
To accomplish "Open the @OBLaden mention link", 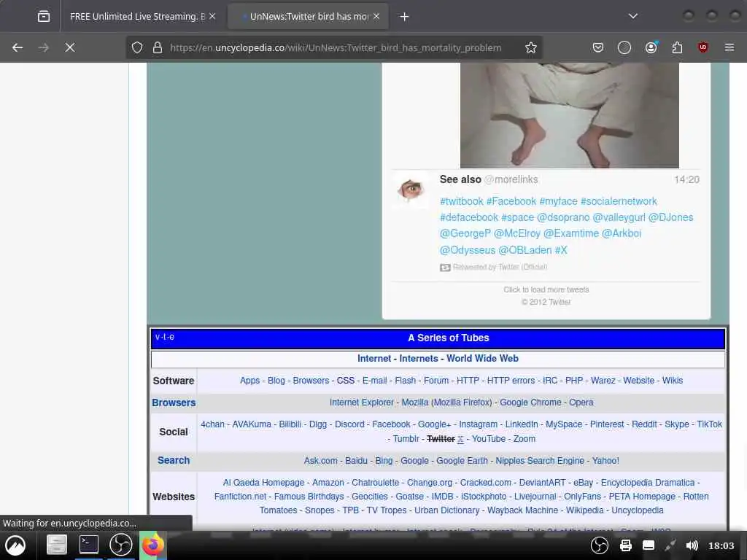I will 525,250.
